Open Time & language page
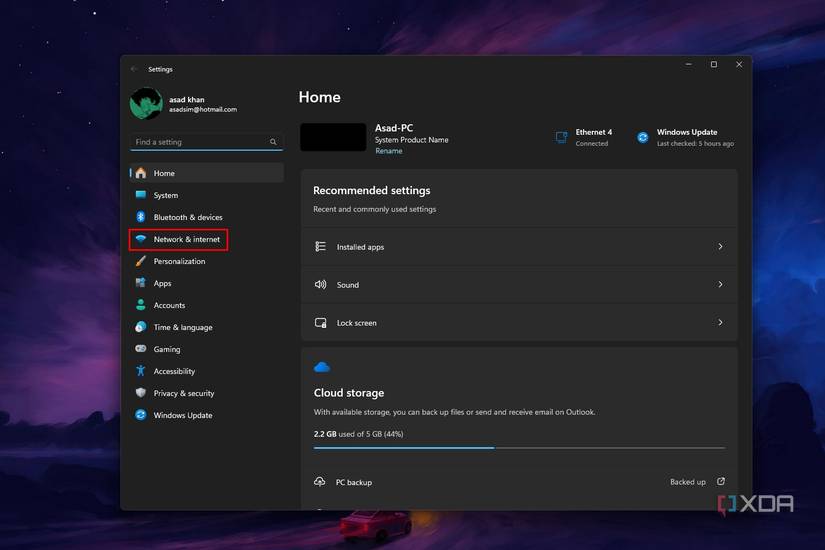The height and width of the screenshot is (550, 825). pos(207,327)
